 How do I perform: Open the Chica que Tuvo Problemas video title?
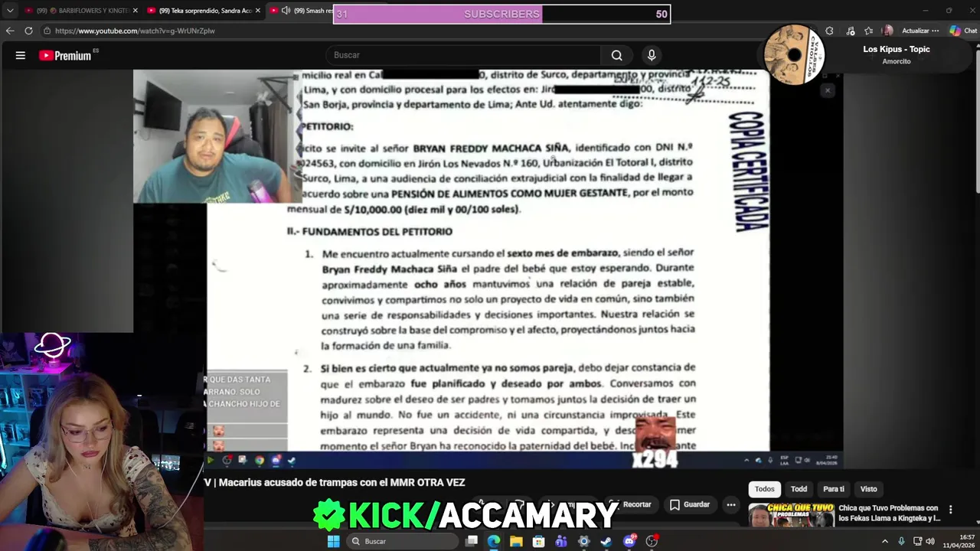click(x=889, y=513)
